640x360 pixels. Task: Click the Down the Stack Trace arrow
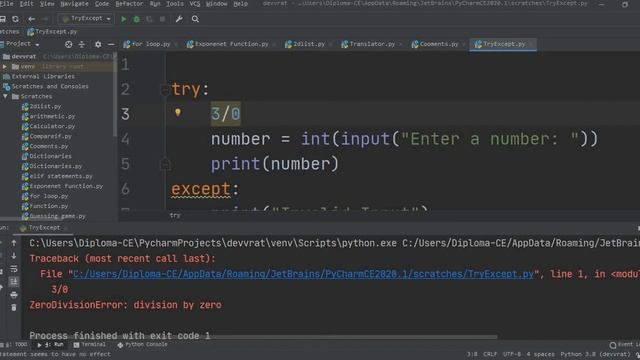click(14, 256)
